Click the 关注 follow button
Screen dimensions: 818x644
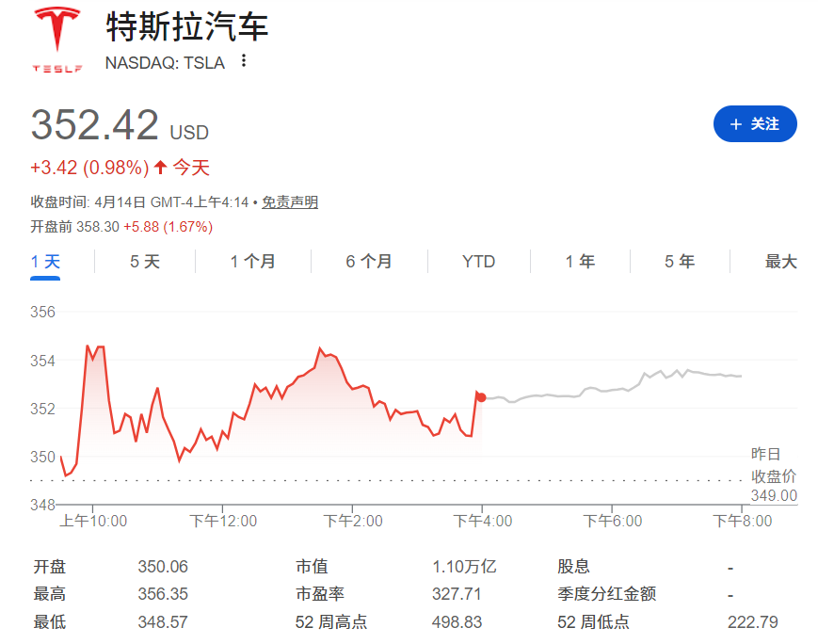pyautogui.click(x=753, y=123)
